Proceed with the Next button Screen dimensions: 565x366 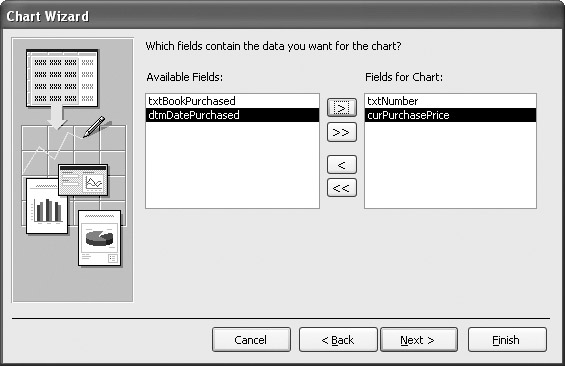click(419, 340)
